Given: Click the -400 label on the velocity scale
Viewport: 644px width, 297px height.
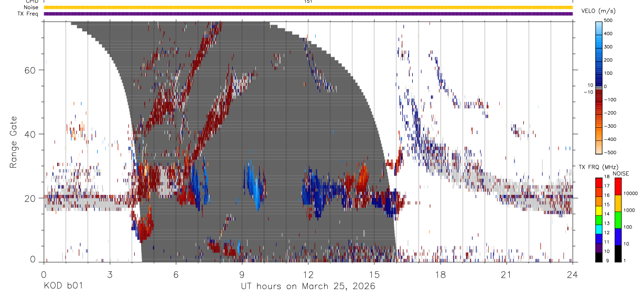Looking at the screenshot, I should pos(610,139).
